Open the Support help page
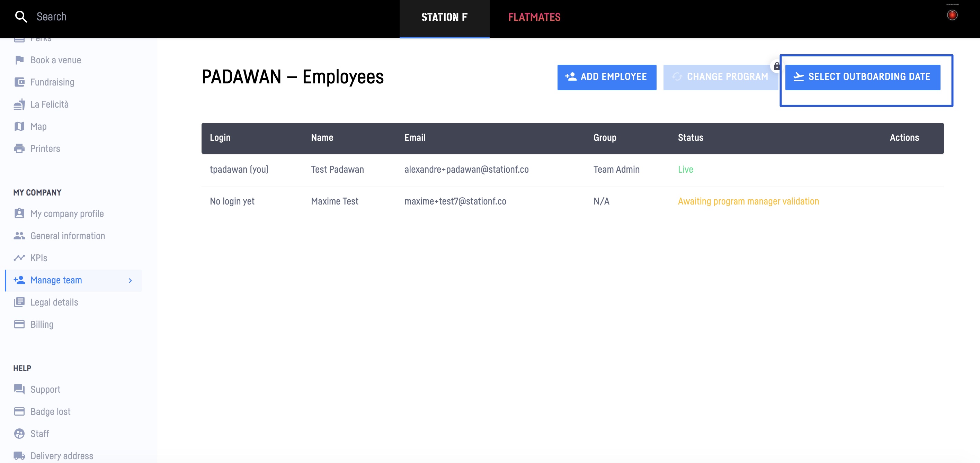The height and width of the screenshot is (463, 980). [x=45, y=389]
